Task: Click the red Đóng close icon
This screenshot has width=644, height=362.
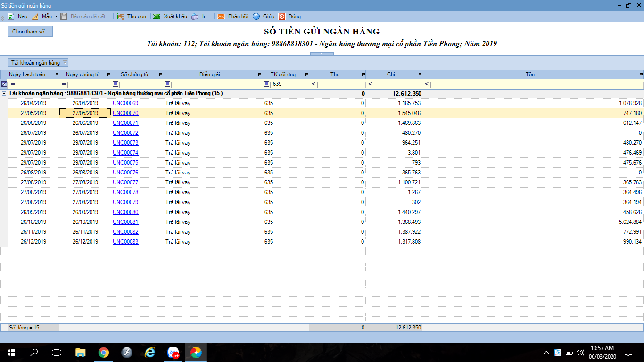Action: pos(282,16)
